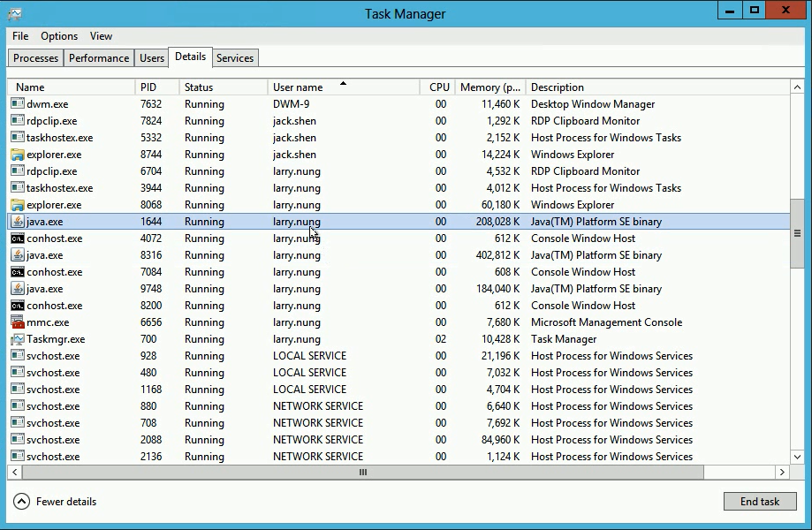Sort by the User name column header
The height and width of the screenshot is (530, 812).
[x=344, y=87]
